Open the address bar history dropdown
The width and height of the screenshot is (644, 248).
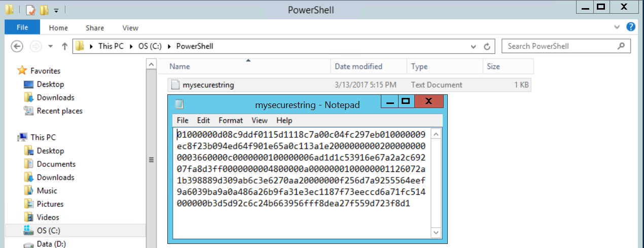[474, 46]
